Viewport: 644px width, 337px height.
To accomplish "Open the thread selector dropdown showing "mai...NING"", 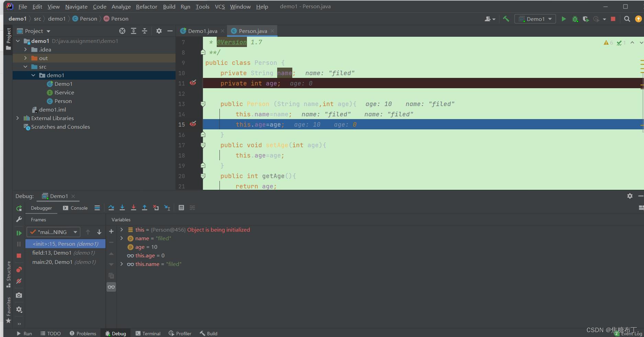I will [x=54, y=232].
